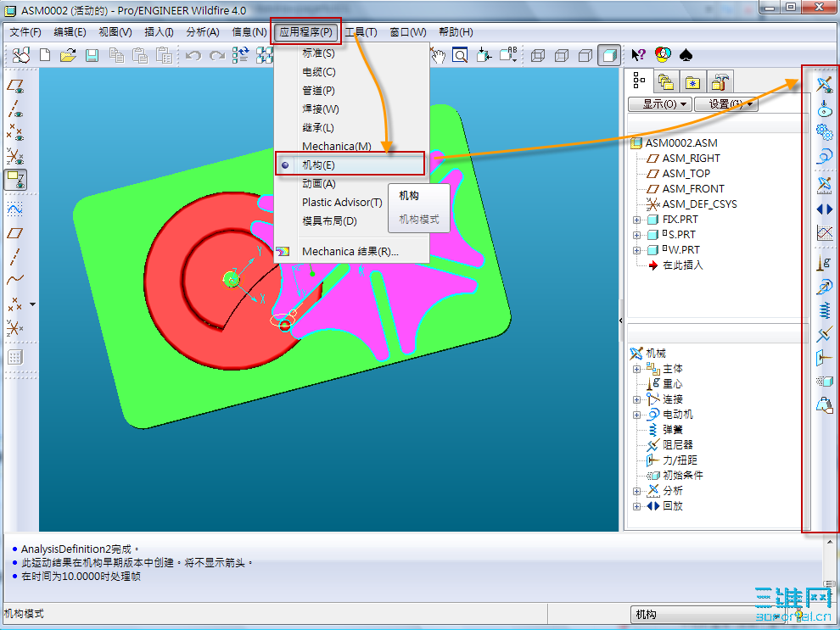This screenshot has width=840, height=630.
Task: Toggle annotation element display
Action: (15, 180)
